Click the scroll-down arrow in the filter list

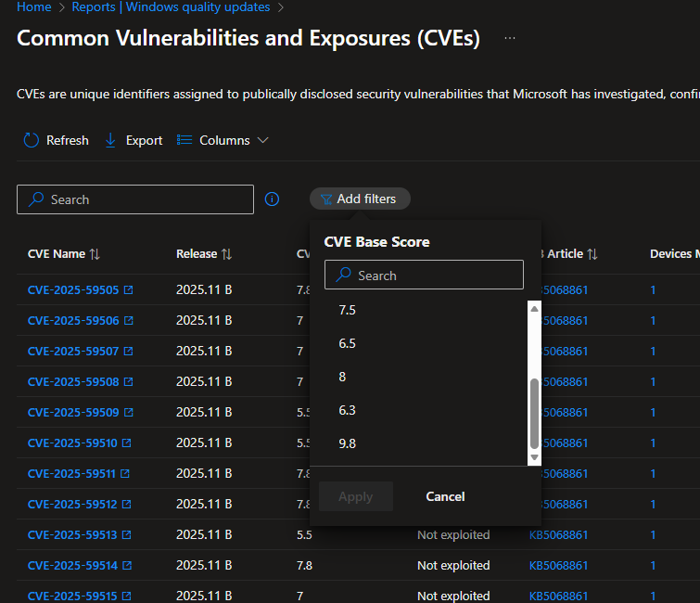click(x=534, y=457)
